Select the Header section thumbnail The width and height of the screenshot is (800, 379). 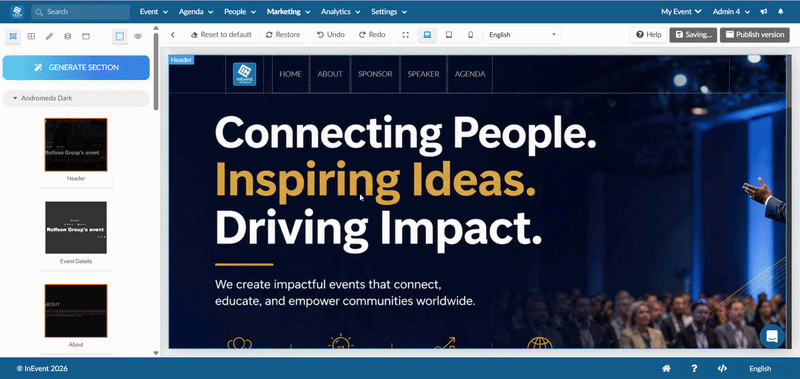point(76,145)
